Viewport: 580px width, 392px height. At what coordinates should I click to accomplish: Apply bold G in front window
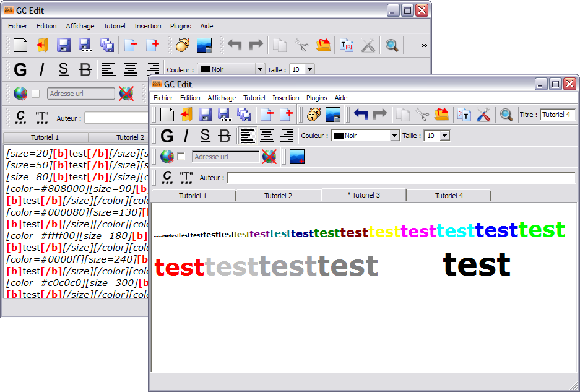coord(167,136)
